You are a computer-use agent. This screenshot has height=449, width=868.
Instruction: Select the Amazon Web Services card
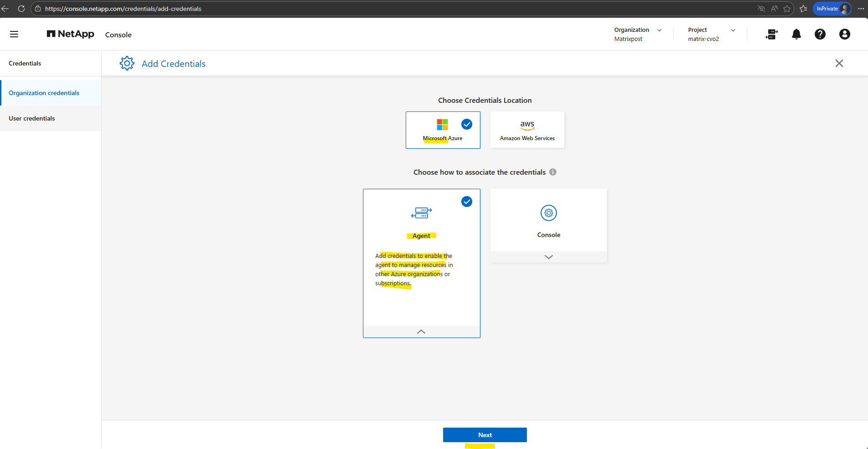(527, 130)
